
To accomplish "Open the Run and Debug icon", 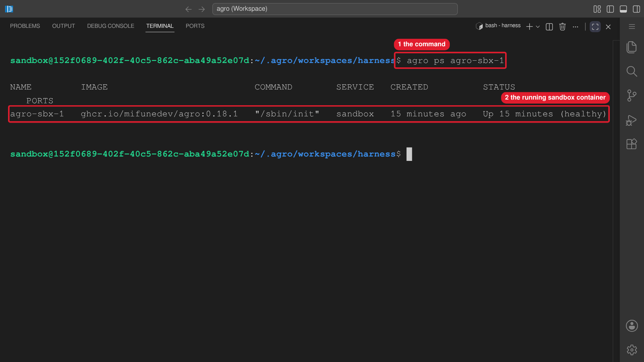I will click(632, 120).
